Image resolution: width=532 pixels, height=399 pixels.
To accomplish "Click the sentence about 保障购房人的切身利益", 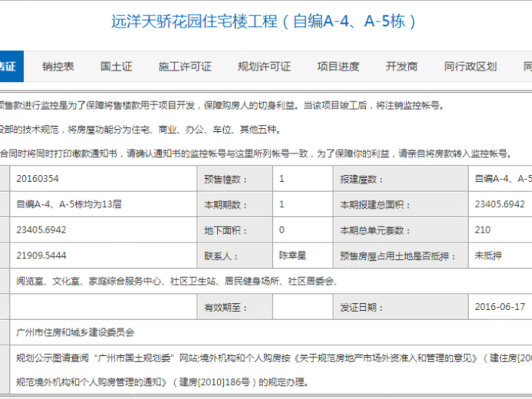I will (x=222, y=106).
